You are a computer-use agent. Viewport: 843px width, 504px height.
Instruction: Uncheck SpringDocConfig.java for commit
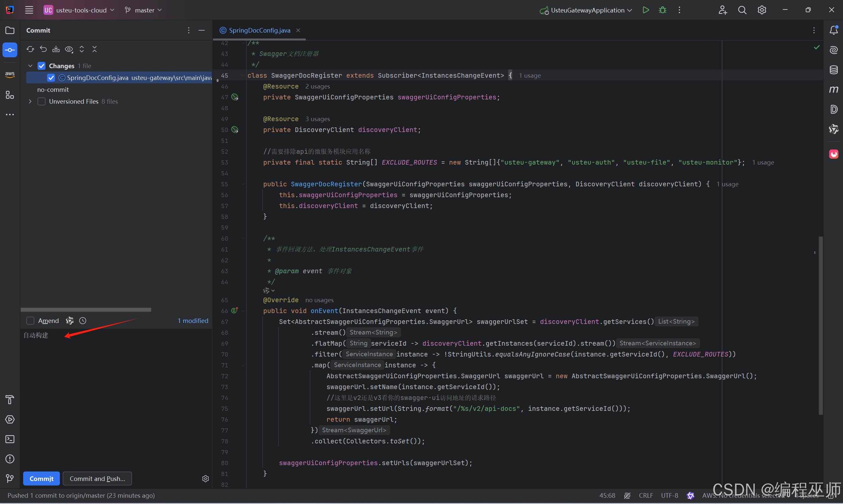tap(51, 78)
